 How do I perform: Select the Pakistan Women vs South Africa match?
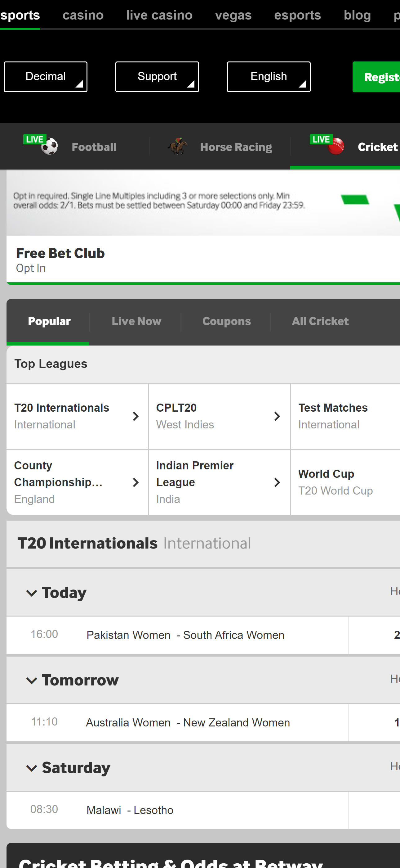click(185, 635)
